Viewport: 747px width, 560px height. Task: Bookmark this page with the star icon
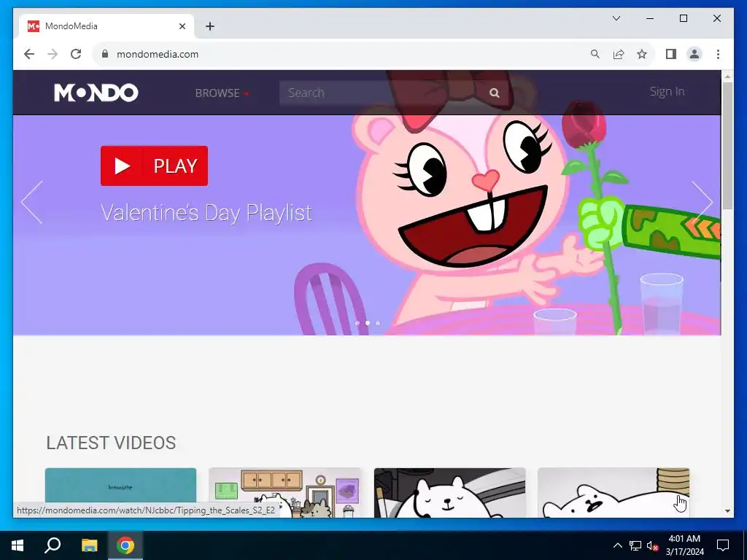click(642, 54)
